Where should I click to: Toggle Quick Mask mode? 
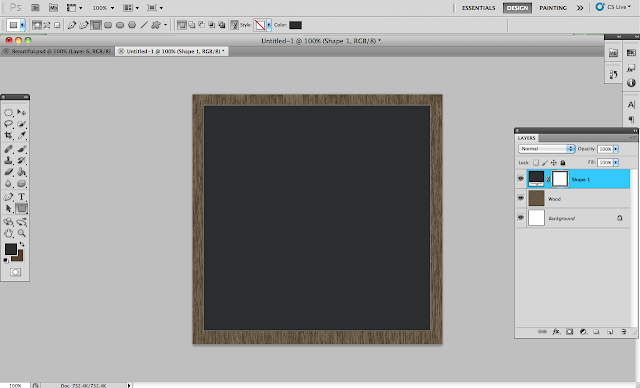point(16,272)
